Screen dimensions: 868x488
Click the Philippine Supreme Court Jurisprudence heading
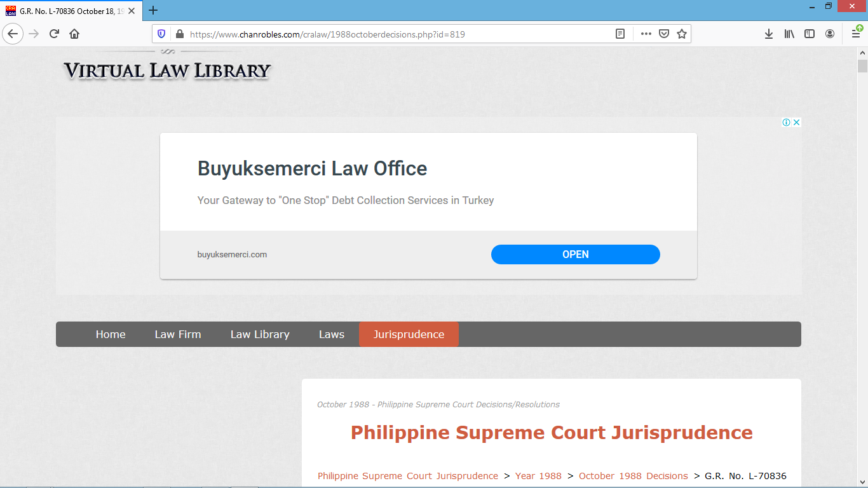pyautogui.click(x=552, y=433)
